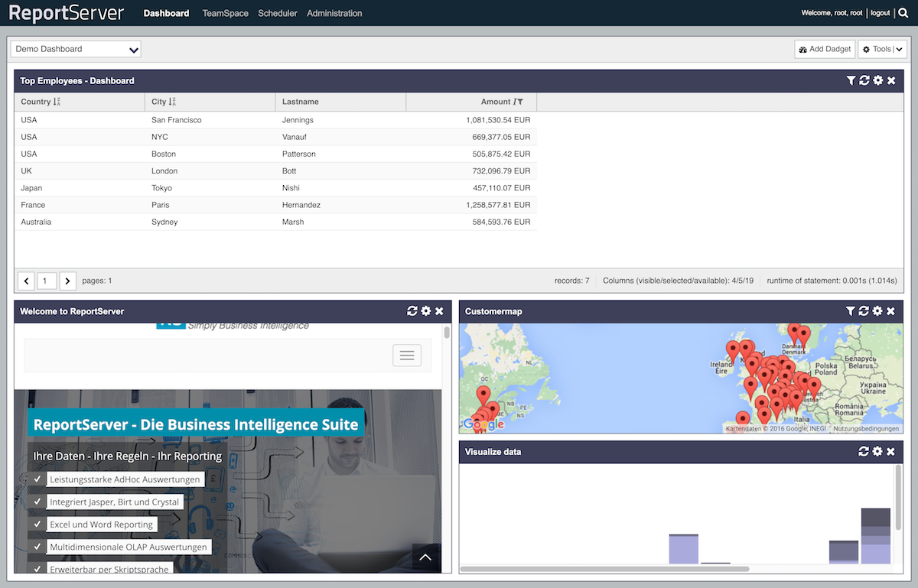Open Customermap settings gear

point(877,311)
